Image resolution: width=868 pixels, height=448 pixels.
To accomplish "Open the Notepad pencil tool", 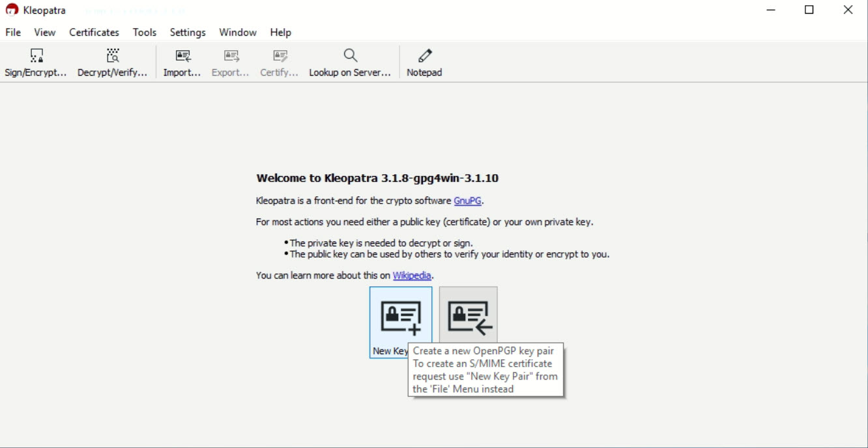I will [424, 63].
